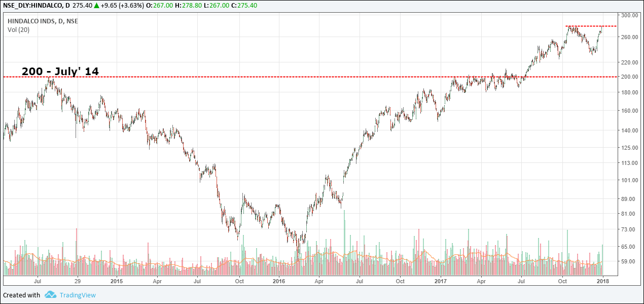
Task: Click the 125.00 price axis label
Action: pyautogui.click(x=629, y=148)
